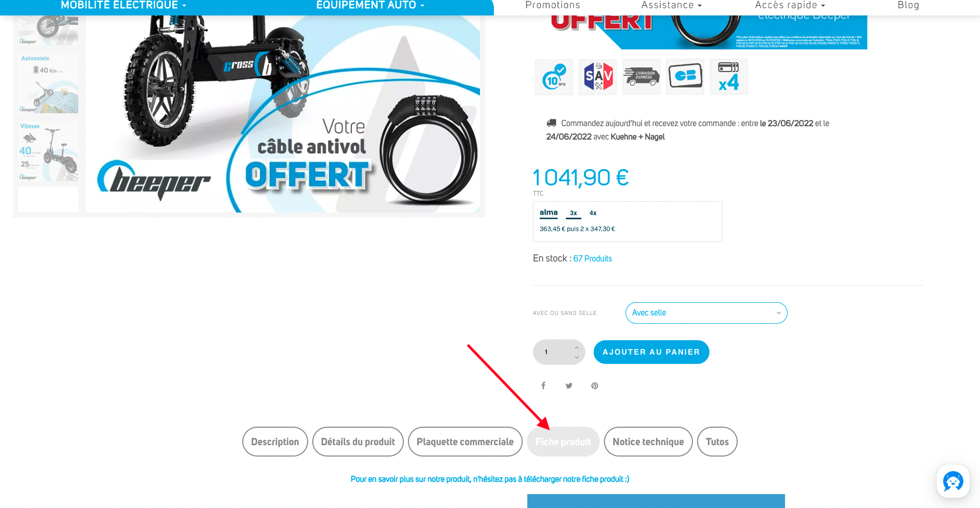Open the Promotions link
980x508 pixels.
tap(553, 5)
